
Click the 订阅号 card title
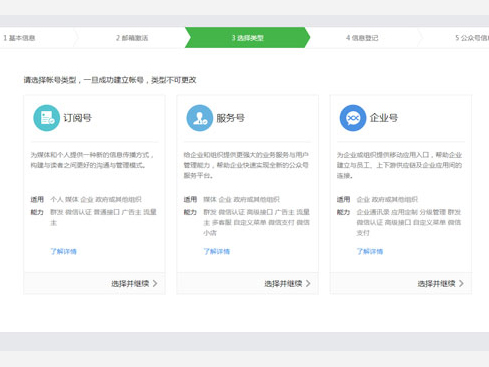(x=77, y=118)
